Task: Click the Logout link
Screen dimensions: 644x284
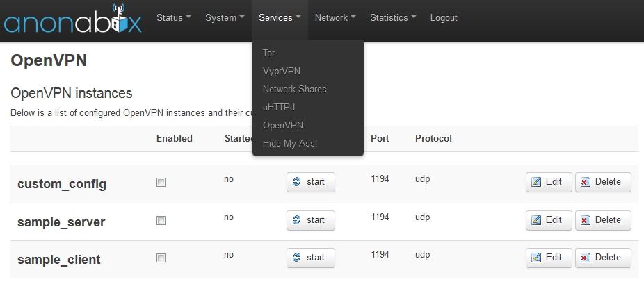Action: tap(444, 18)
